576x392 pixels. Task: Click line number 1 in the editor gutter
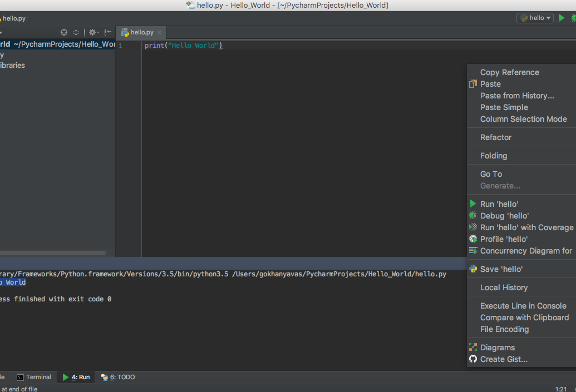click(x=120, y=45)
